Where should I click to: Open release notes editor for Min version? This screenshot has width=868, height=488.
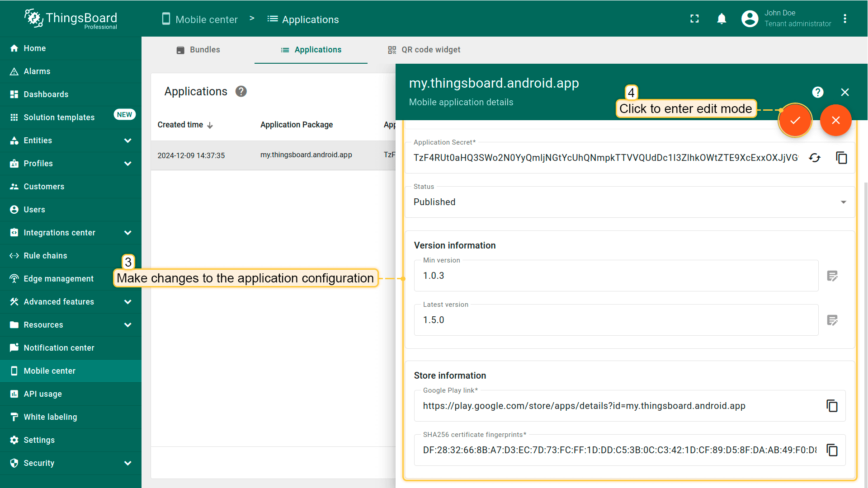coord(832,276)
